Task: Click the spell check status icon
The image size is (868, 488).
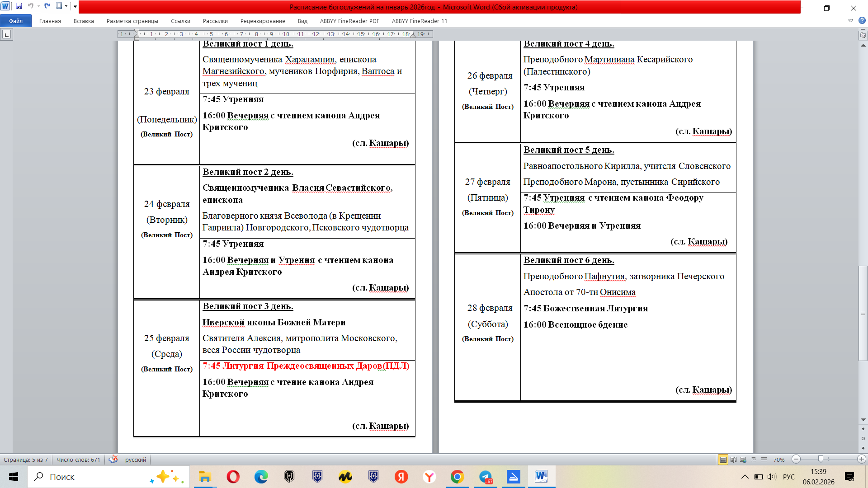Action: pos(113,460)
